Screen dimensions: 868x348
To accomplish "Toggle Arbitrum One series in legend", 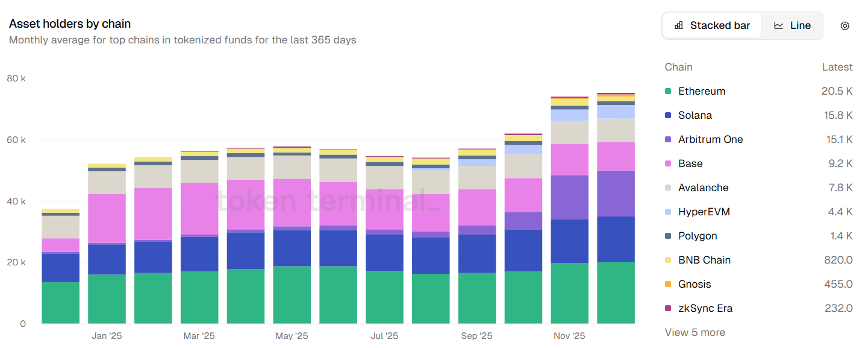I will pyautogui.click(x=710, y=139).
